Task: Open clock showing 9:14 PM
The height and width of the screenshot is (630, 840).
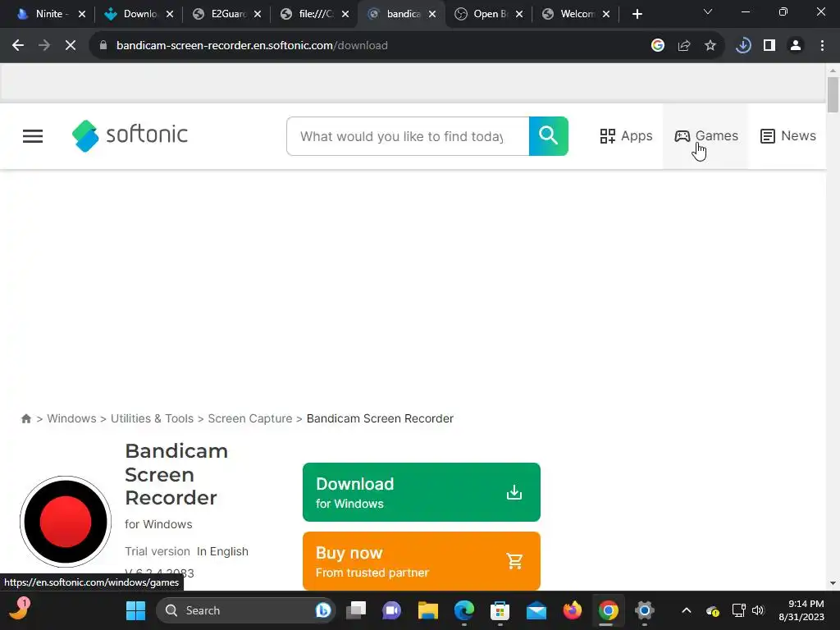Action: [801, 610]
